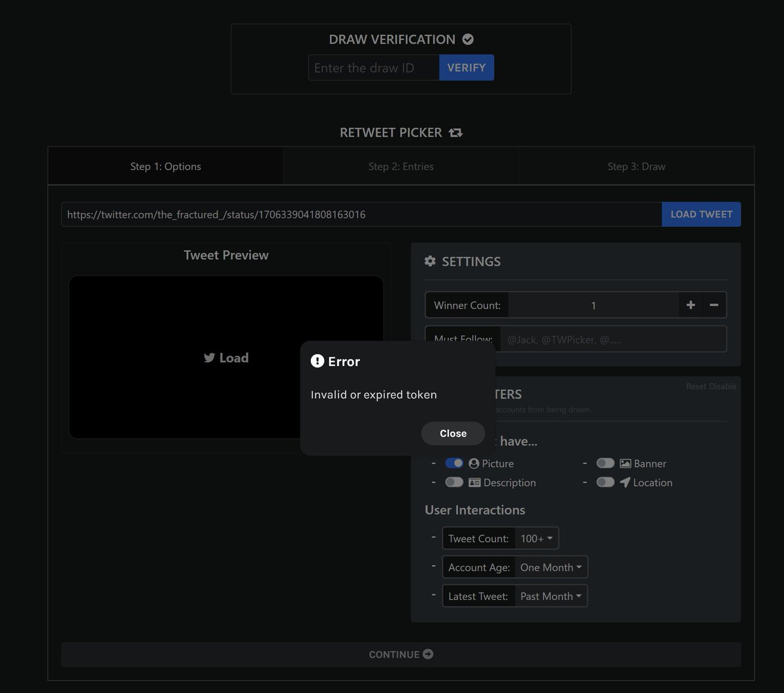Screen dimensions: 784x693
Task: Click the Verify button
Action: pyautogui.click(x=466, y=67)
